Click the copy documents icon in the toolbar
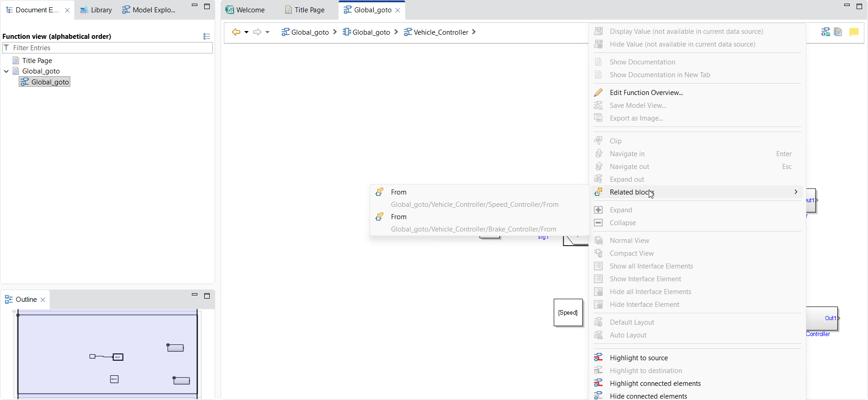The height and width of the screenshot is (400, 868). [x=838, y=32]
